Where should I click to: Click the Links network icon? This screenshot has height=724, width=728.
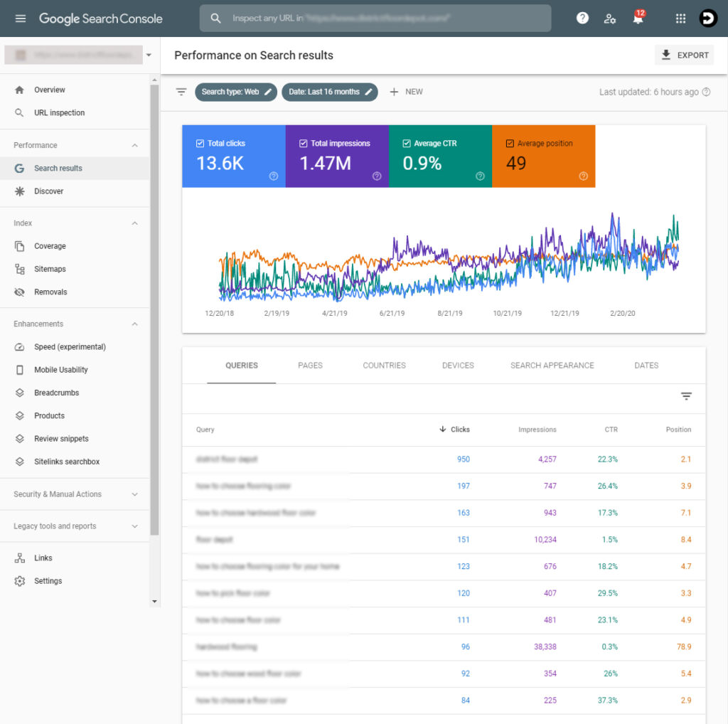tap(19, 558)
